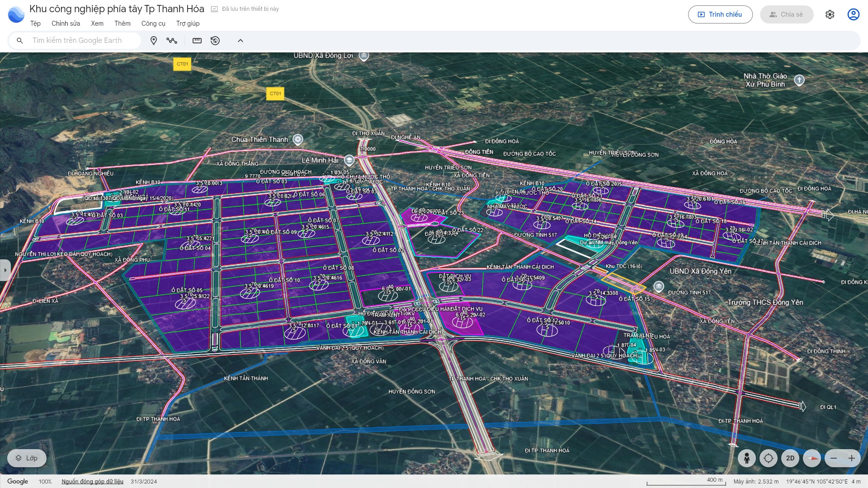Select the Add placemark tool
This screenshot has height=488, width=868.
pyautogui.click(x=154, y=41)
